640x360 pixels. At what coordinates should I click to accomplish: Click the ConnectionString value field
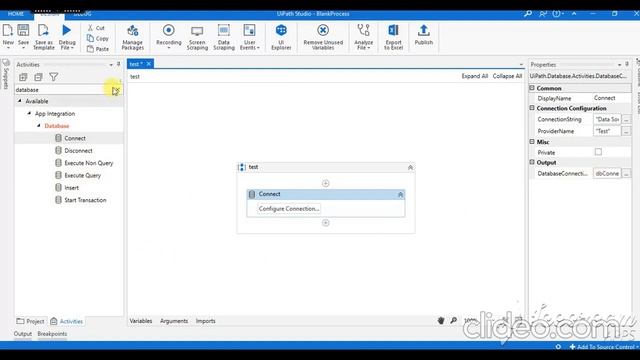coord(607,119)
